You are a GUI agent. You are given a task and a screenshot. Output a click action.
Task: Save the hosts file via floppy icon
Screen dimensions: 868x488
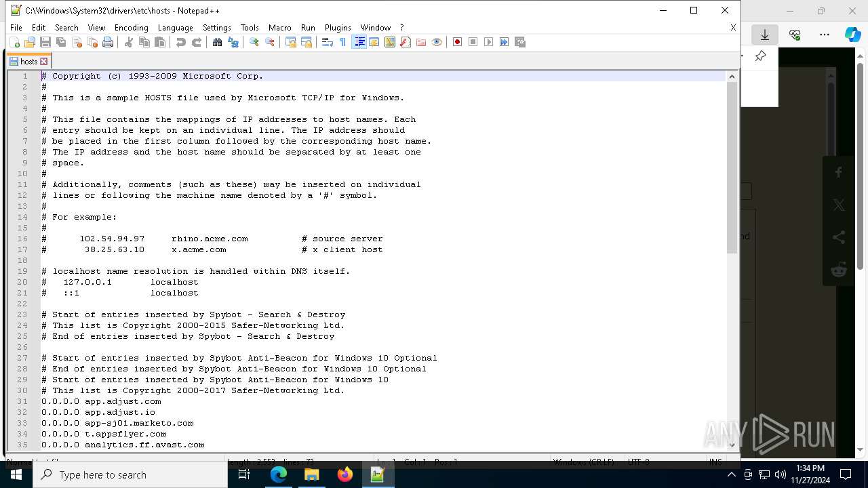45,42
